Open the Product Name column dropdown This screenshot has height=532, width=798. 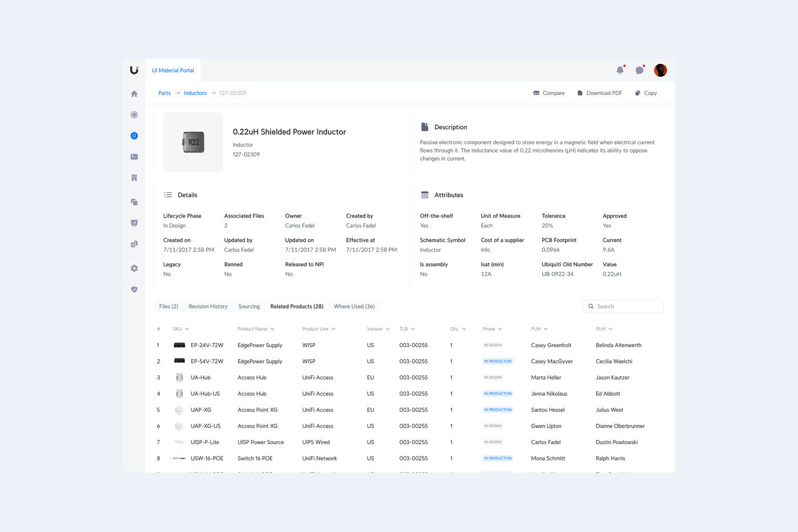point(256,329)
